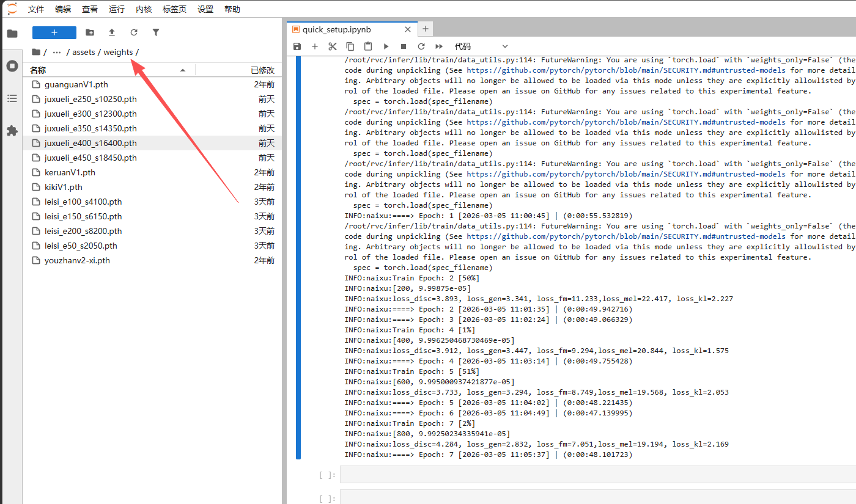
Task: Toggle the file filter funnel icon
Action: [x=156, y=32]
